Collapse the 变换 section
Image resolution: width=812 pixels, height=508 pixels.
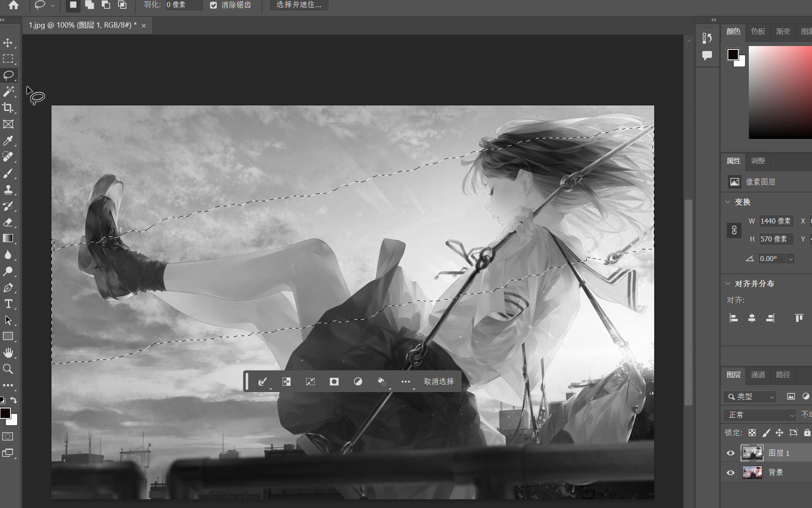point(728,202)
